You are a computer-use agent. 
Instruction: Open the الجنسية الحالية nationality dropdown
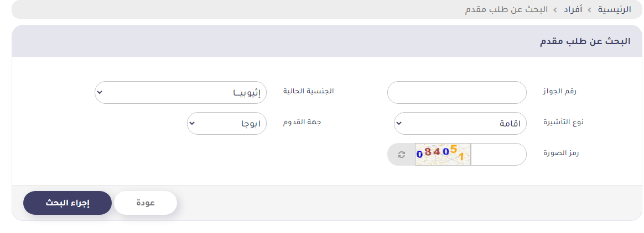click(180, 93)
